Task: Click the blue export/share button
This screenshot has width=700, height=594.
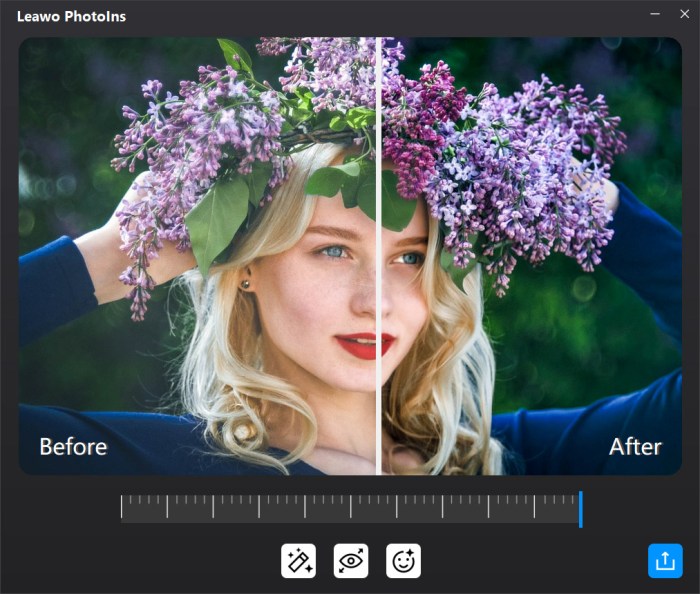Action: point(665,561)
